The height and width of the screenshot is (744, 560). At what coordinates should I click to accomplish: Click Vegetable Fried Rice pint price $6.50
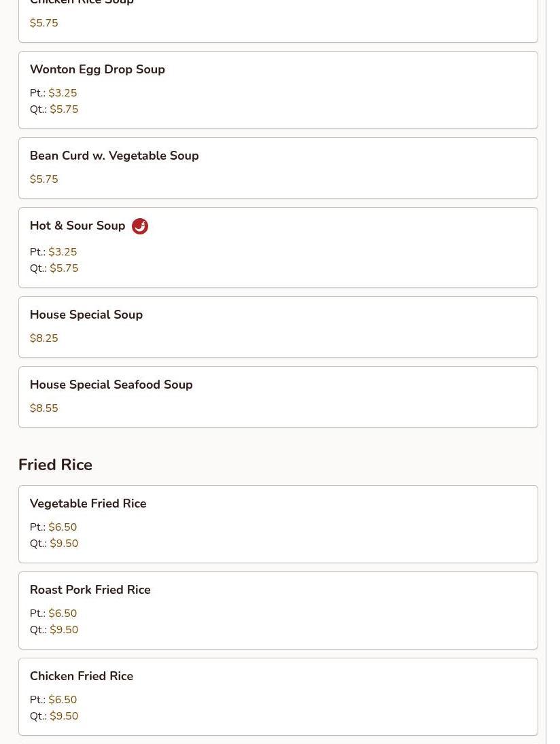point(63,527)
